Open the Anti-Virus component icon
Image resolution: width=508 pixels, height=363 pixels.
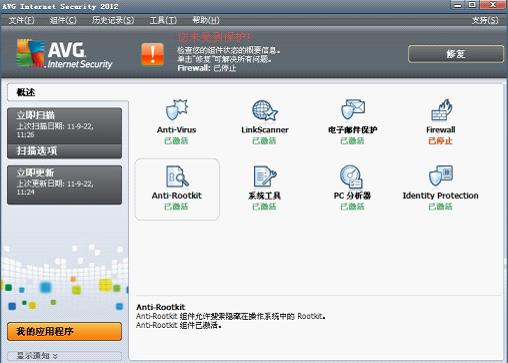(x=177, y=110)
